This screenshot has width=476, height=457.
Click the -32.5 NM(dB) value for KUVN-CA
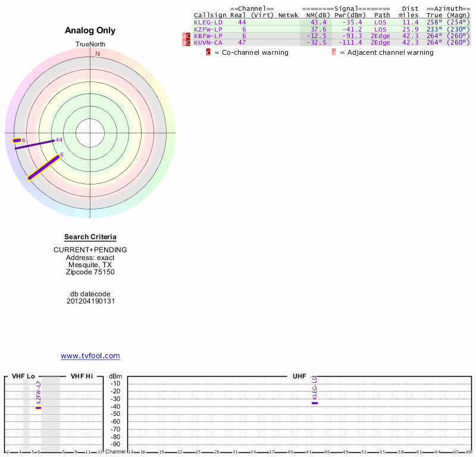[x=317, y=42]
